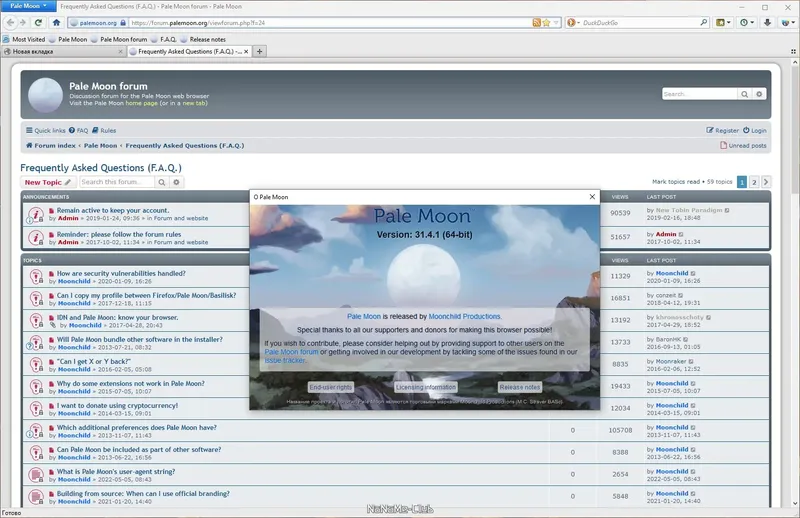The width and height of the screenshot is (800, 518).
Task: Reload the current page
Action: click(38, 22)
